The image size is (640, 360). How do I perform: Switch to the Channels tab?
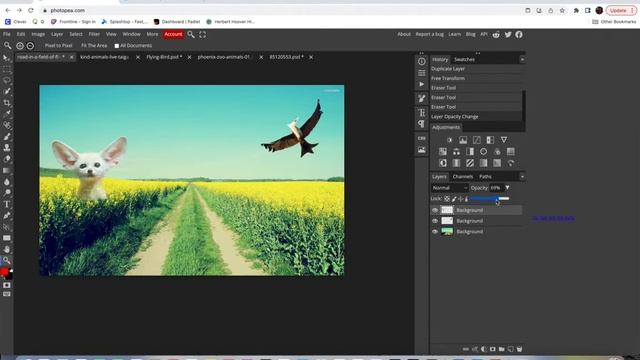462,177
